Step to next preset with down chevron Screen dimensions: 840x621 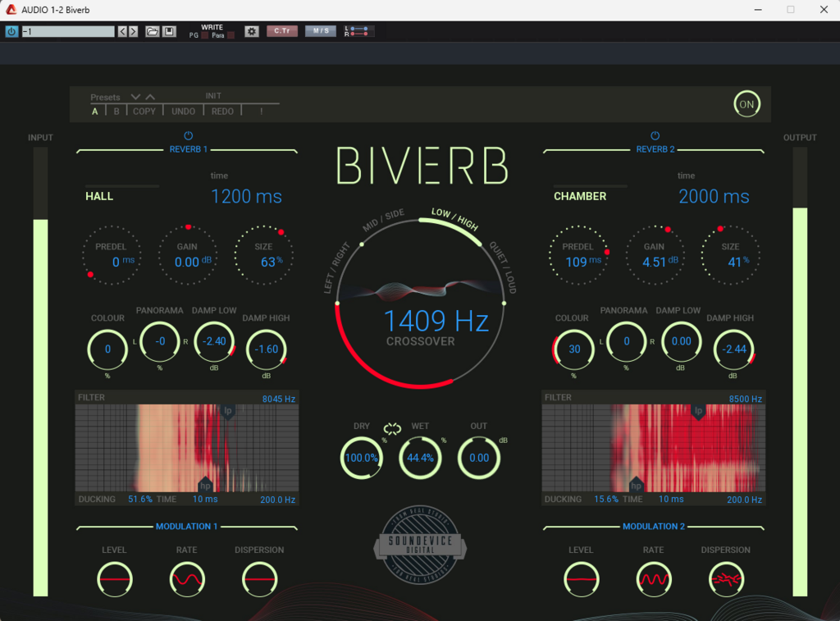tap(135, 97)
